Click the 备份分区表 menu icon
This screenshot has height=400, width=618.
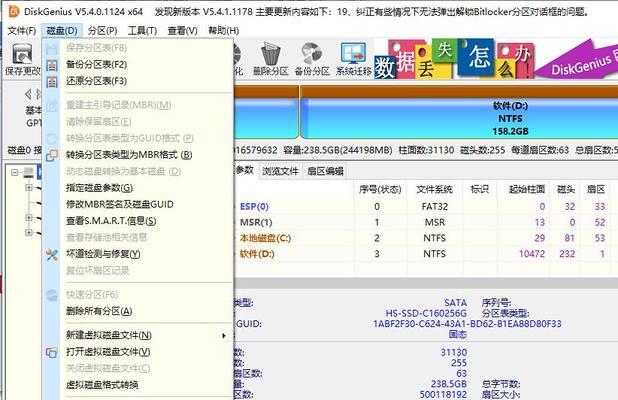[52, 65]
